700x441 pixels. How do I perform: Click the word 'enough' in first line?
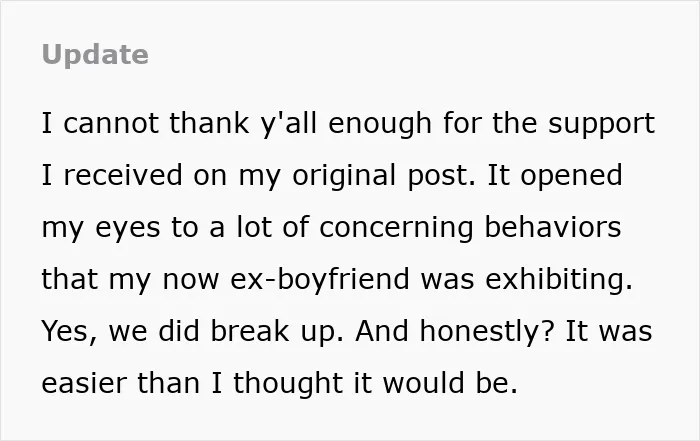coord(380,126)
